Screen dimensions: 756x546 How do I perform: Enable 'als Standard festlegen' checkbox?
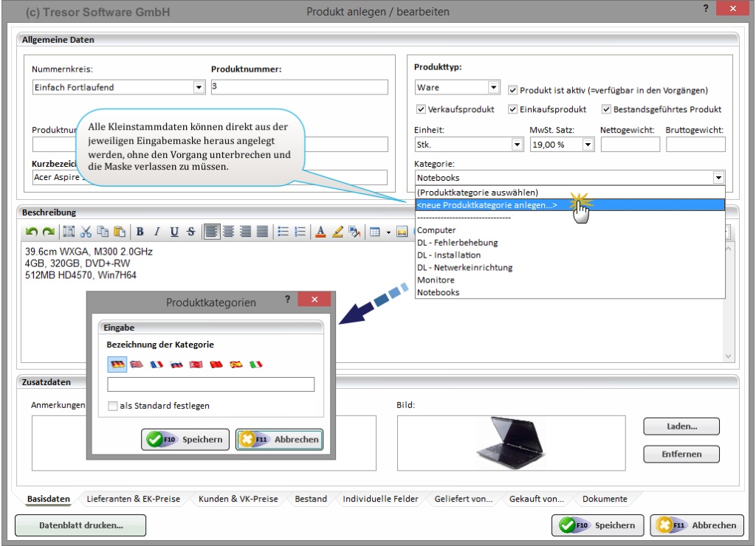coord(113,406)
